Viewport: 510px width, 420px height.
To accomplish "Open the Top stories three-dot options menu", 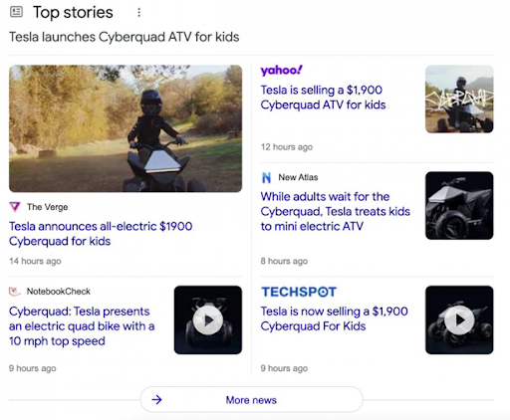I will [x=139, y=13].
